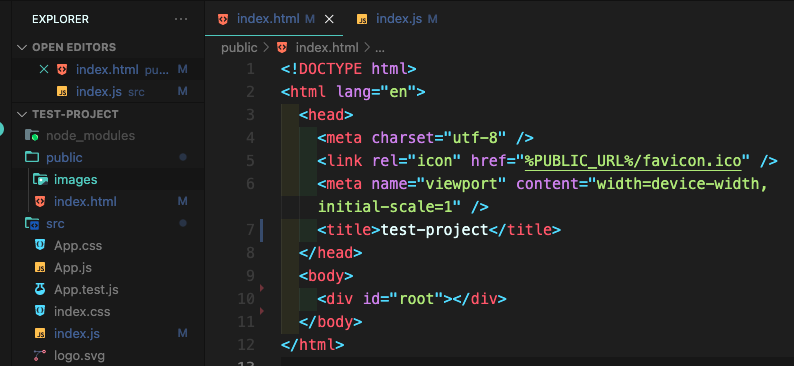Click HTML icon on index.html tab
Viewport: 794px width, 366px height.
(x=223, y=19)
